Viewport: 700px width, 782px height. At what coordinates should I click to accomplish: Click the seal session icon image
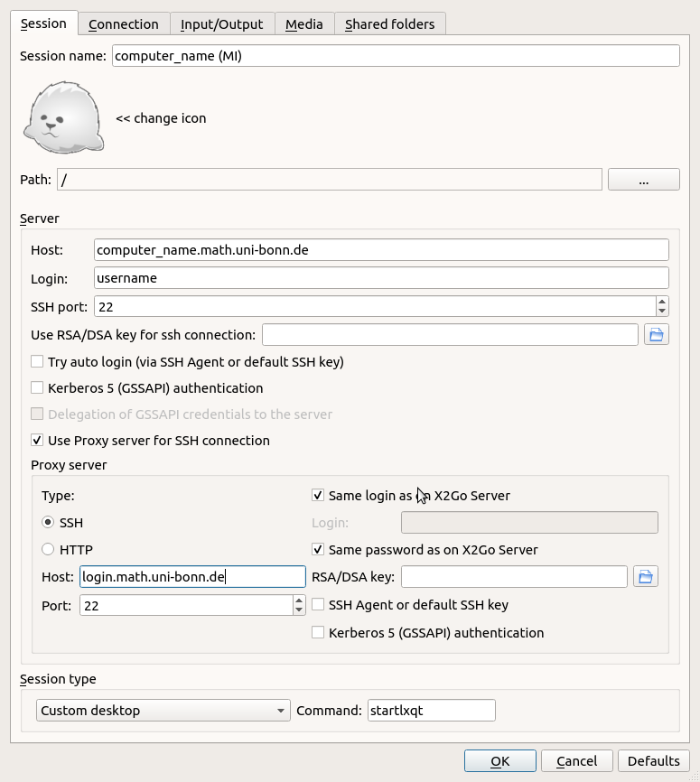point(63,117)
